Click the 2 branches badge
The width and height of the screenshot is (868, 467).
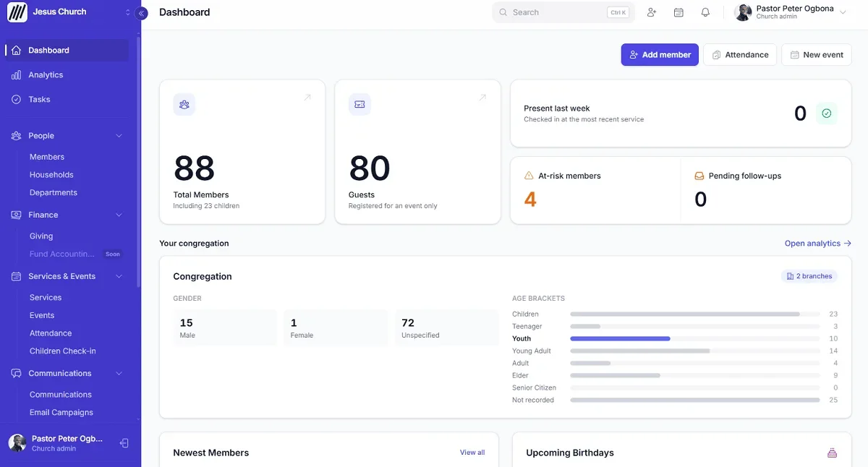[809, 276]
